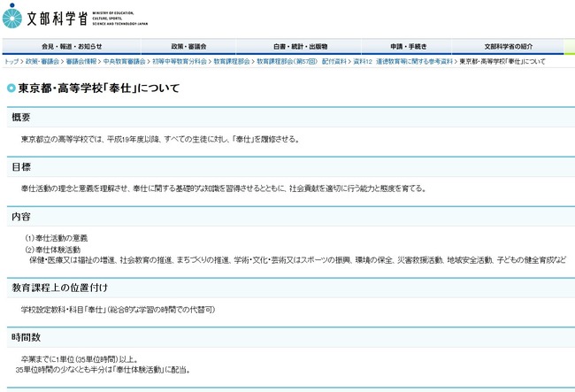
Task: Open the 申請・手続き menu
Action: pos(408,47)
